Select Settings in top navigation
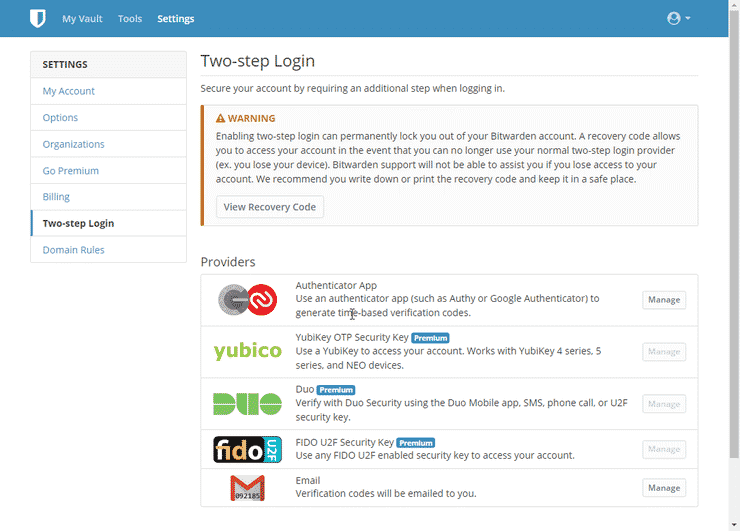 click(176, 19)
